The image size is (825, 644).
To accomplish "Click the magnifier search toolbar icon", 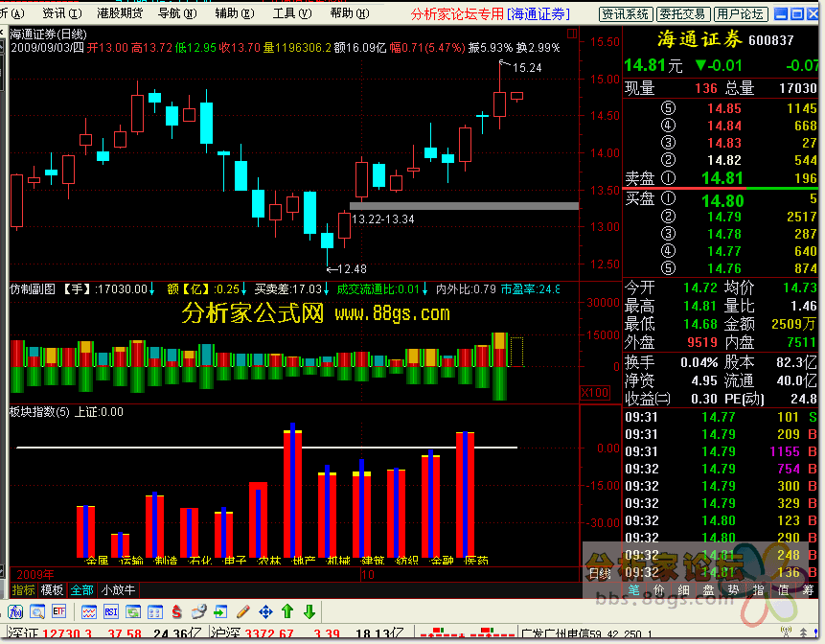I will coord(37,612).
